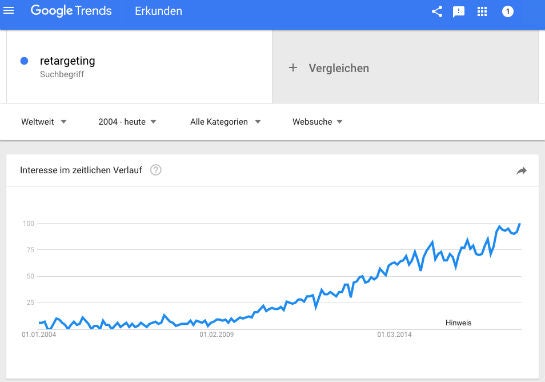Open the Websuche search type dropdown
This screenshot has width=545, height=382.
tap(317, 122)
